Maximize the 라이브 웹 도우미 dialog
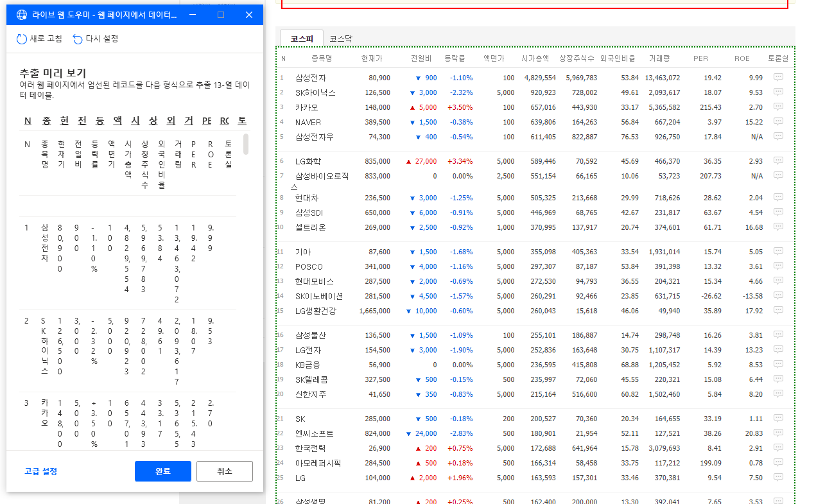This screenshot has width=816, height=504. [221, 15]
